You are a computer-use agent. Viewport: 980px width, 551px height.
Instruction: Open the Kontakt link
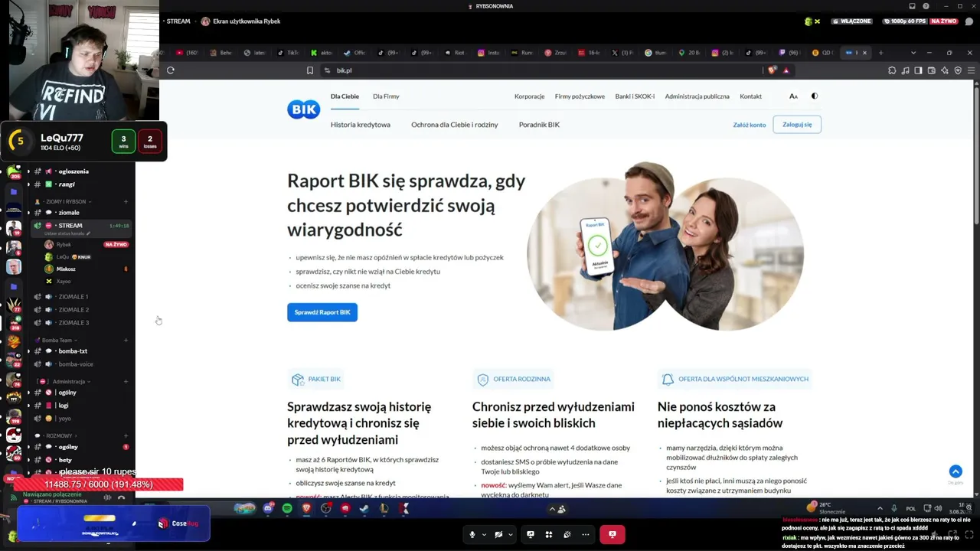750,96
